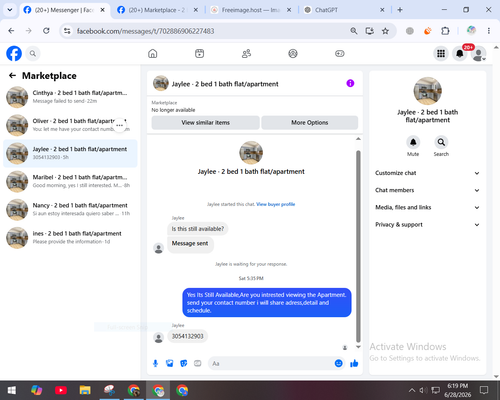Send a thumbs-up like
Image resolution: width=500 pixels, height=400 pixels.
354,363
